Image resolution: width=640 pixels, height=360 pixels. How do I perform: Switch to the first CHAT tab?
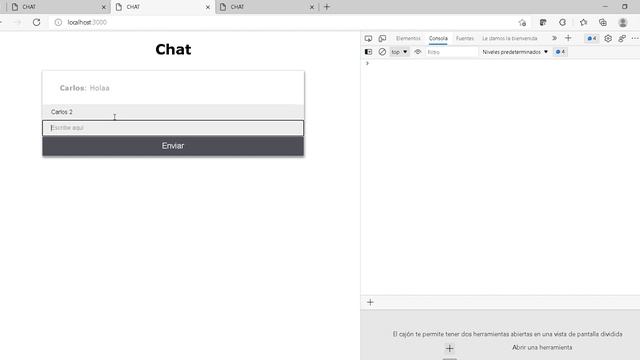57,7
